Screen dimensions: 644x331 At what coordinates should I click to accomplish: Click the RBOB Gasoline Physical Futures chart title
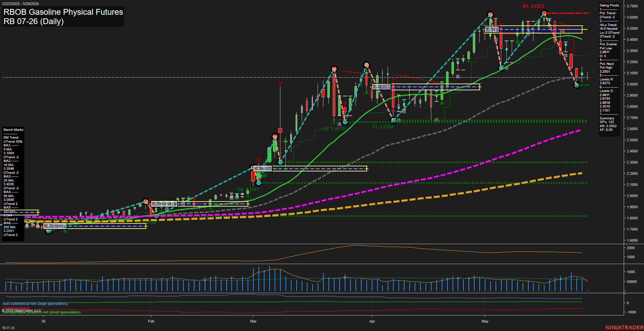pos(63,12)
